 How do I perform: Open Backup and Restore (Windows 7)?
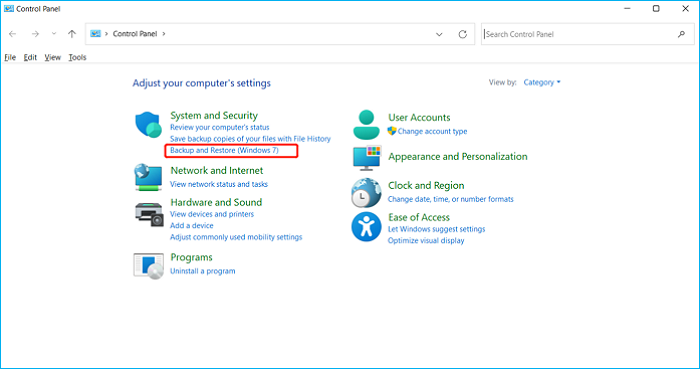(224, 150)
